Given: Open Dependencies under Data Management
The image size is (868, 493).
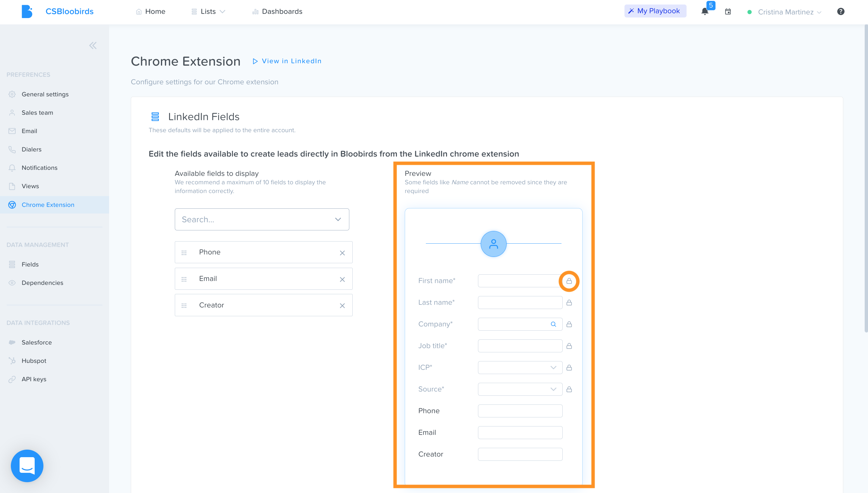Looking at the screenshot, I should click(x=42, y=283).
